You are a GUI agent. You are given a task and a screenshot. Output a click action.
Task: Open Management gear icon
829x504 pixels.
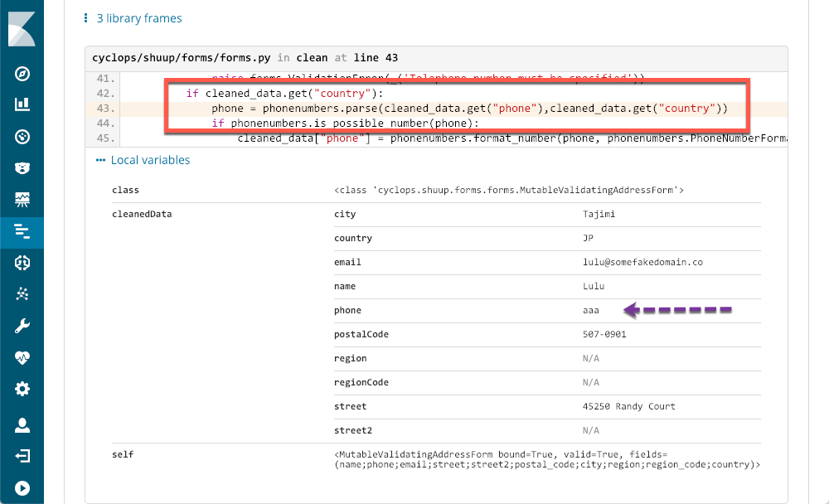22,389
